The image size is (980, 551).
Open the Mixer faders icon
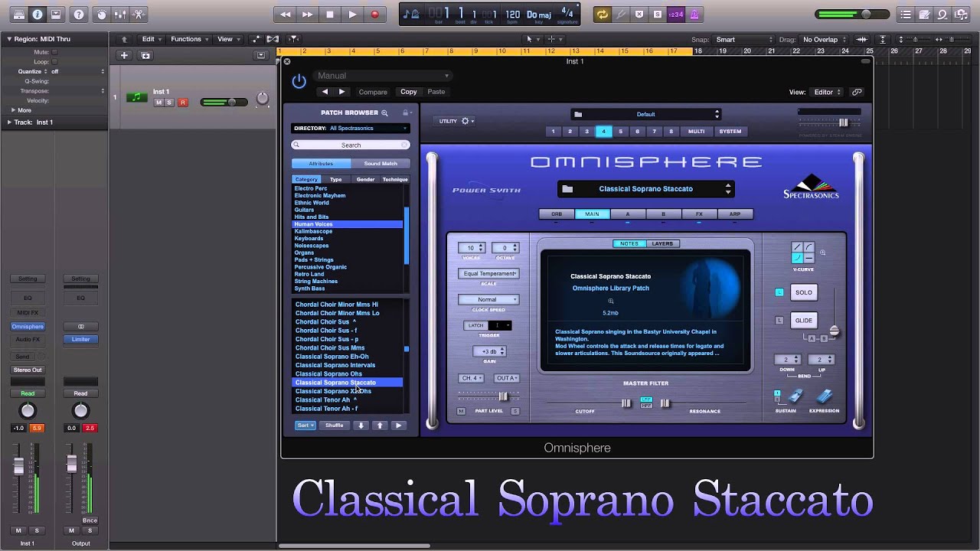tap(120, 14)
